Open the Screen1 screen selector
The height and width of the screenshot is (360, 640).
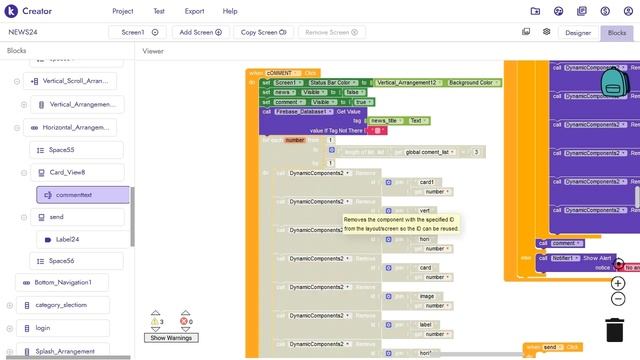[138, 32]
